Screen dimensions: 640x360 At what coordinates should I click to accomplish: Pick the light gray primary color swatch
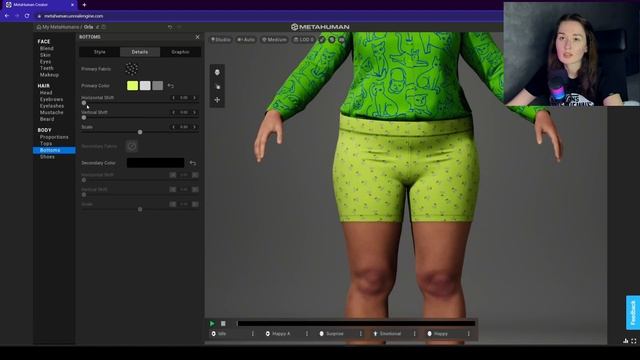145,86
